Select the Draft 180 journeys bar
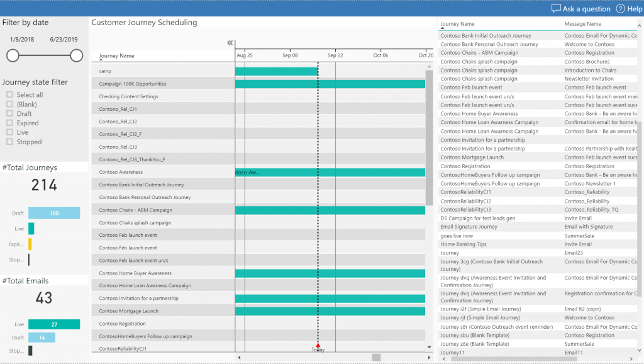This screenshot has width=644, height=364. point(54,213)
